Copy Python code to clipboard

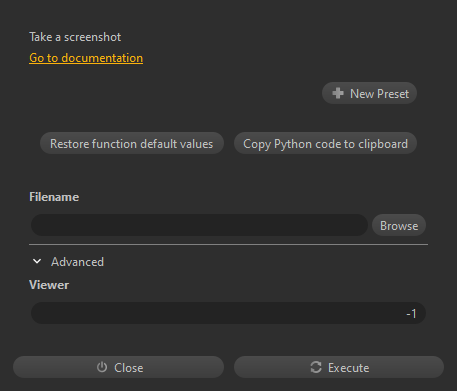pyautogui.click(x=325, y=144)
